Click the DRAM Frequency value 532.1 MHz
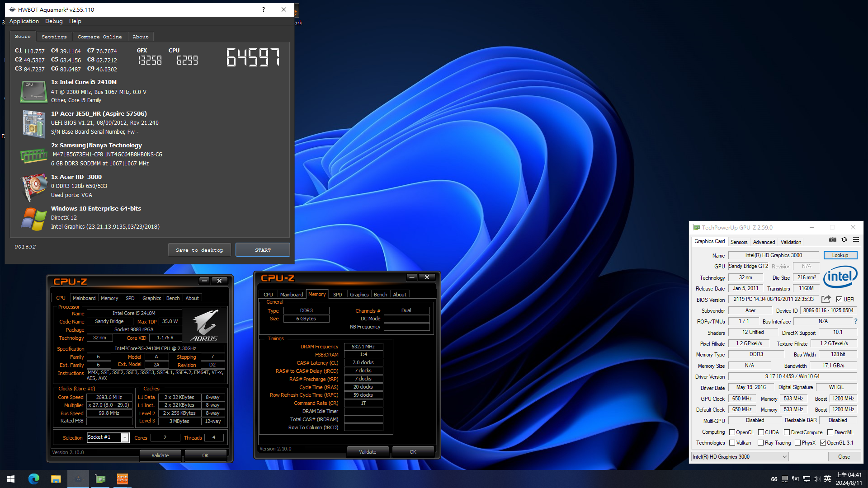 click(x=363, y=347)
